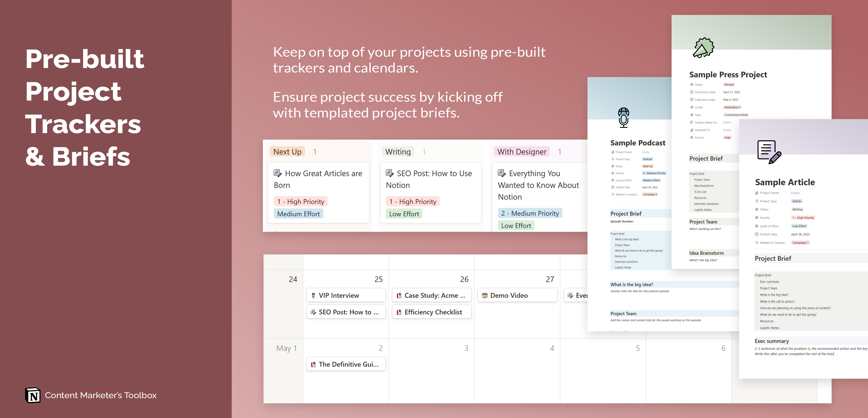The image size is (868, 418).
Task: Click the calendar icon beside Publish Date
Action: click(612, 187)
